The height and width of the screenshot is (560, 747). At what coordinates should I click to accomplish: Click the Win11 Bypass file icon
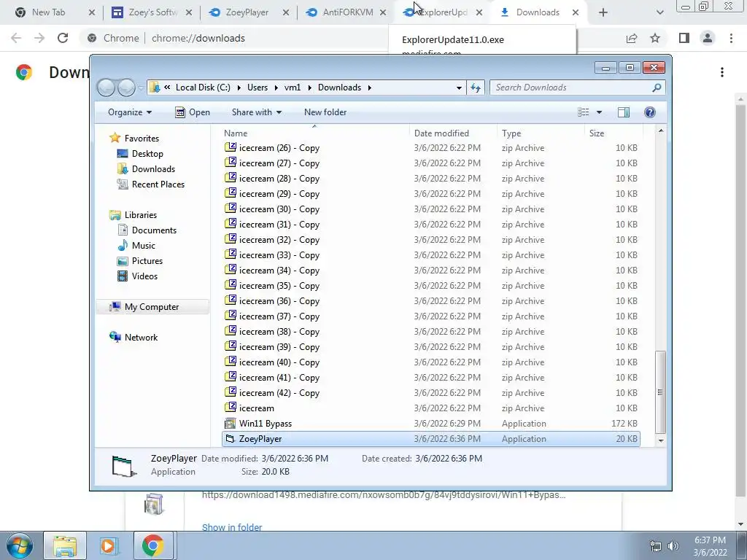(231, 423)
